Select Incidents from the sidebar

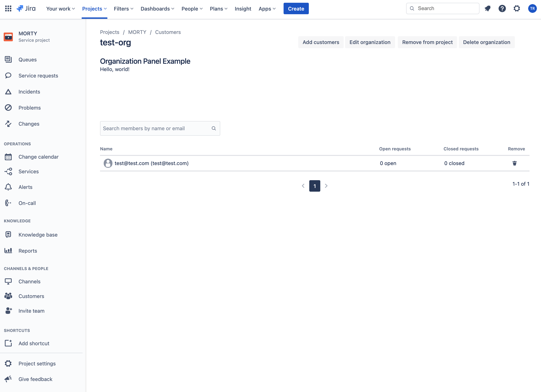click(x=29, y=91)
